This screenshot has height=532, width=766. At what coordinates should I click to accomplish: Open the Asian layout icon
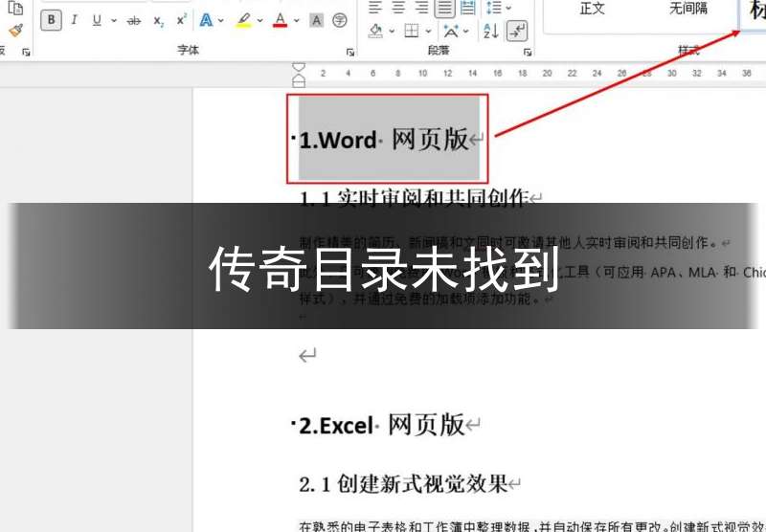[451, 32]
